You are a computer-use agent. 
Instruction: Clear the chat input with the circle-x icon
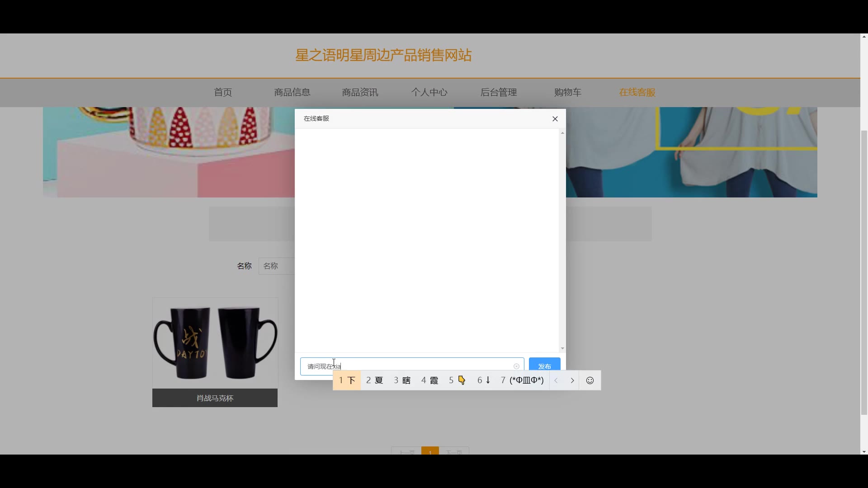coord(516,366)
